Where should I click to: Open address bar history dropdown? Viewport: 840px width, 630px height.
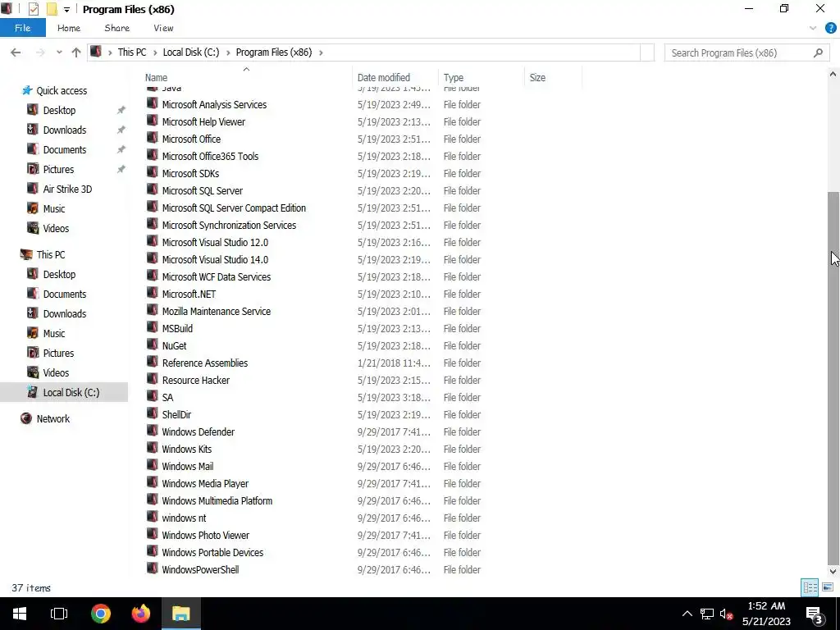click(647, 52)
